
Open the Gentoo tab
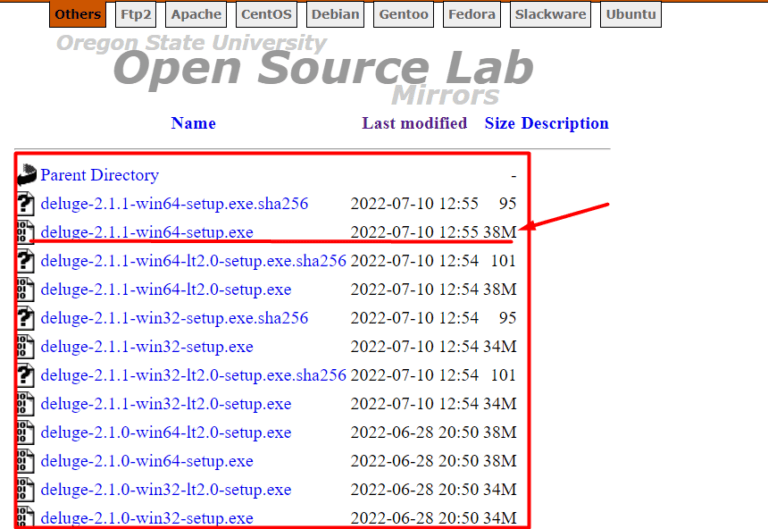(x=404, y=14)
